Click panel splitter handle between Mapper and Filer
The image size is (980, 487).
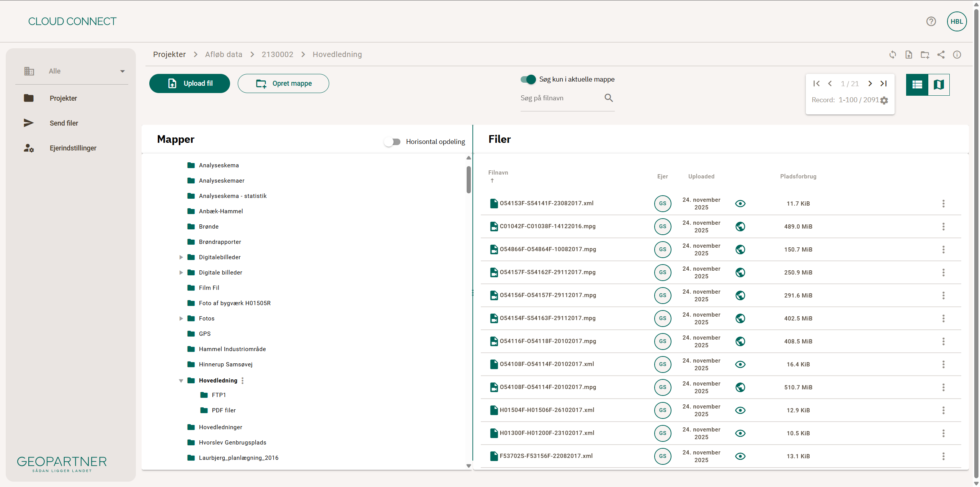point(473,293)
